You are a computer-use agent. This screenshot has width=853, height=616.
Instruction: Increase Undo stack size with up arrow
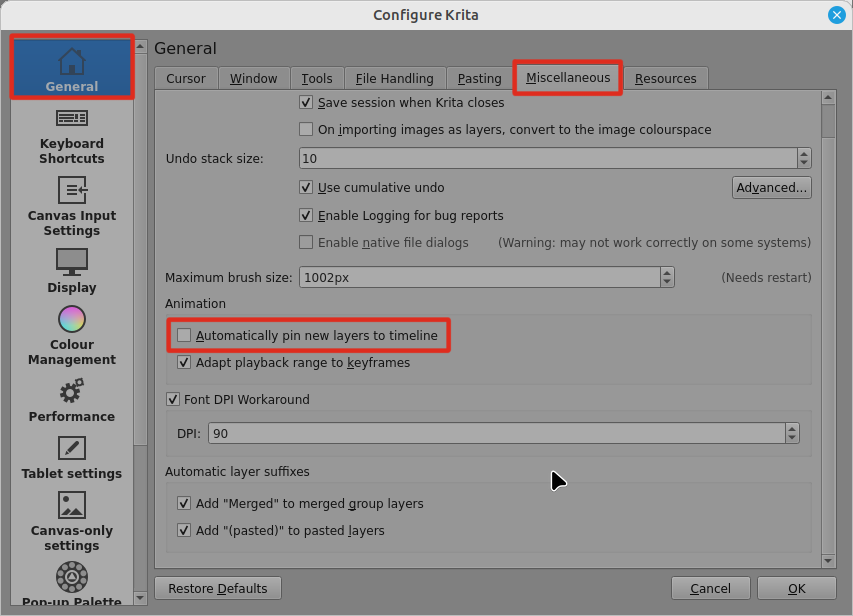click(x=804, y=153)
